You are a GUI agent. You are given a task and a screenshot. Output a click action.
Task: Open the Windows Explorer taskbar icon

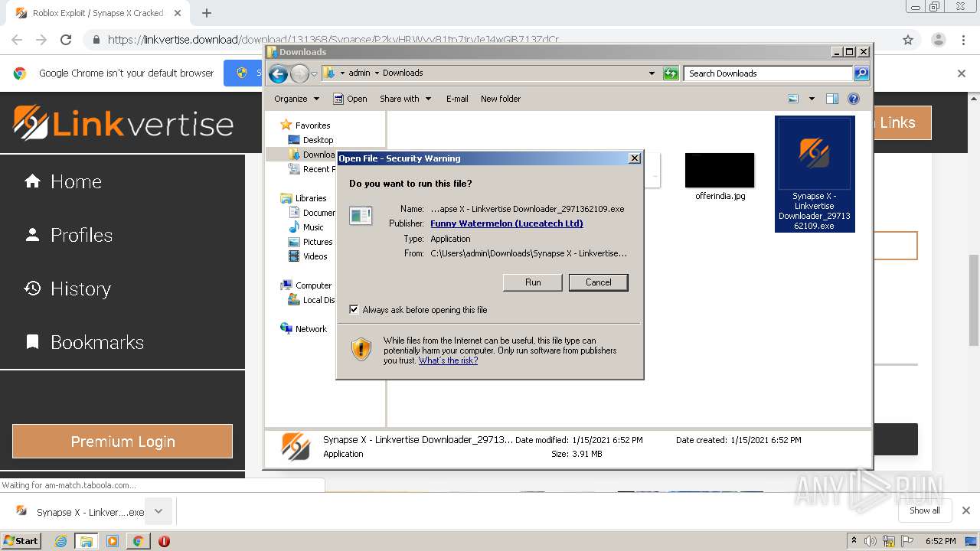point(87,541)
